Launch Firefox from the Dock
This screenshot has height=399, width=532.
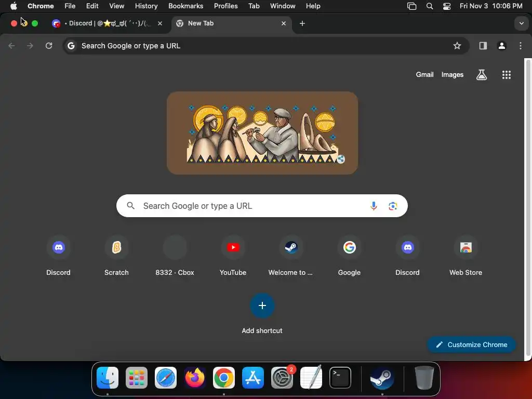[195, 378]
